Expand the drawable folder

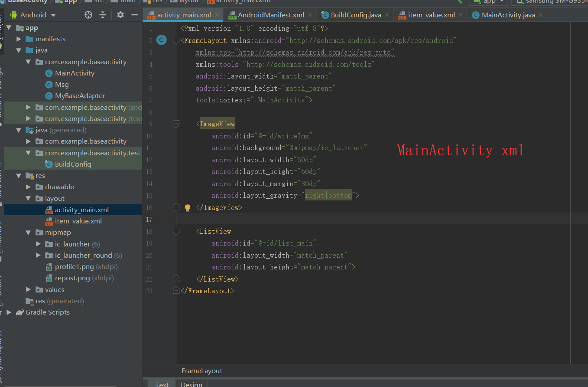click(x=28, y=187)
